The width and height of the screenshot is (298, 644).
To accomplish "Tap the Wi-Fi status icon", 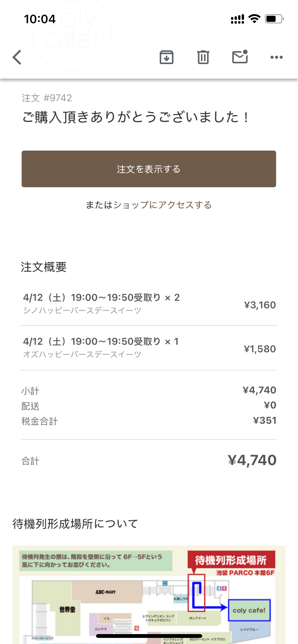I will pyautogui.click(x=254, y=19).
